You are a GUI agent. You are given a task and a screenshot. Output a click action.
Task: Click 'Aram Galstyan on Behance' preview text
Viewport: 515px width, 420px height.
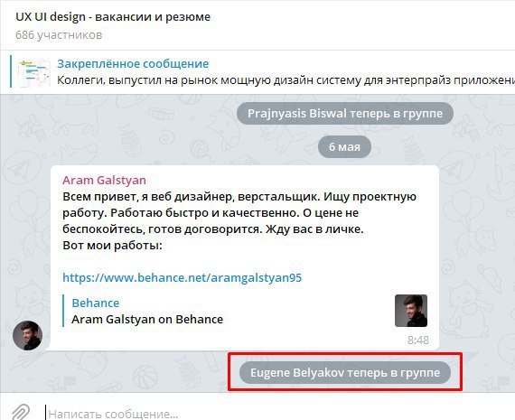147,319
